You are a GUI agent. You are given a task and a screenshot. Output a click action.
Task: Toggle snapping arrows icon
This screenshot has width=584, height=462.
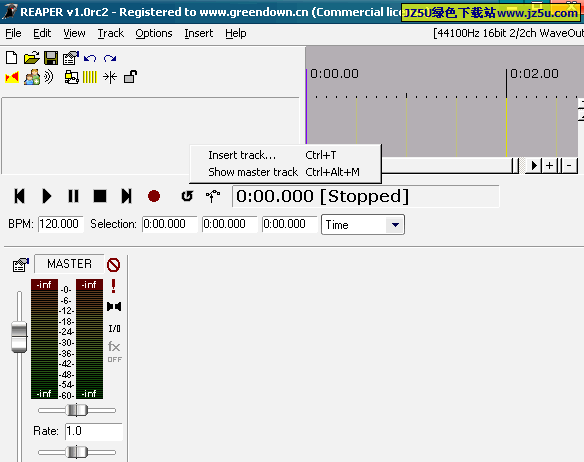coord(110,77)
